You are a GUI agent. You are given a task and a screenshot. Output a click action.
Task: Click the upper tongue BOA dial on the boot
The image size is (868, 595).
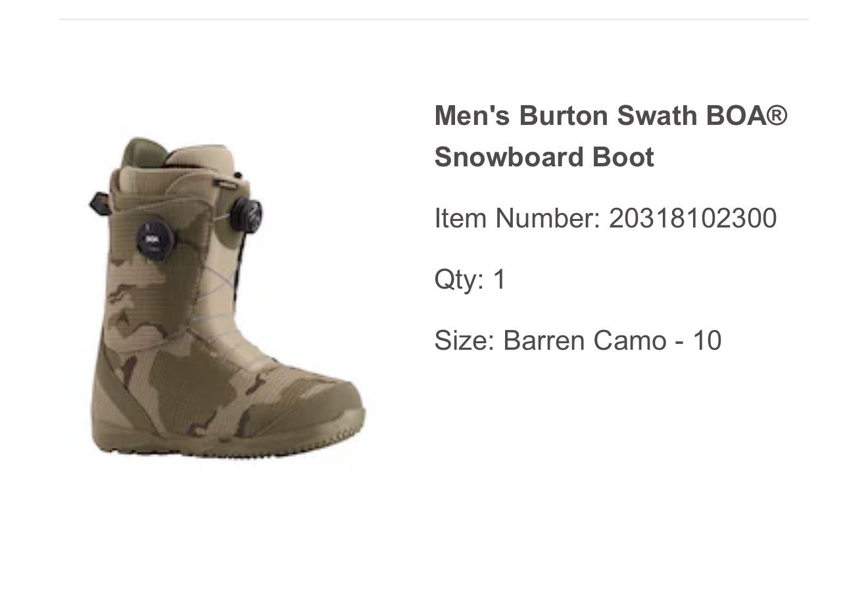point(247,214)
